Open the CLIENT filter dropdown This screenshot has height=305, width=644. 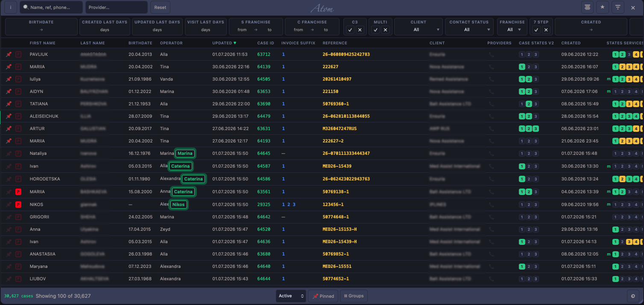(418, 30)
